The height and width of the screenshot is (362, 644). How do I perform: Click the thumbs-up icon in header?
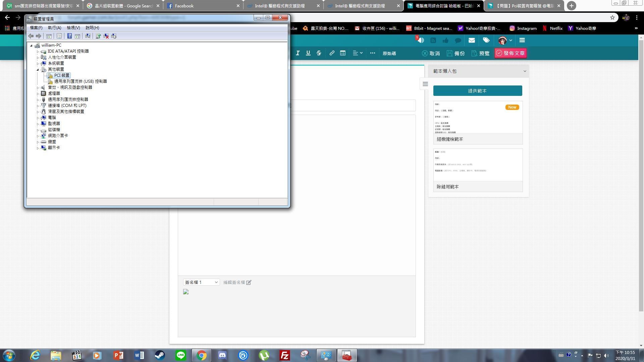[445, 40]
